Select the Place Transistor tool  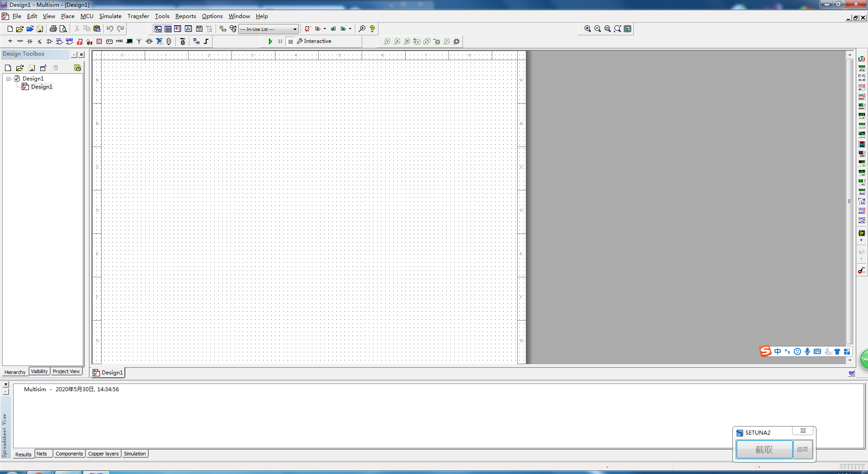tap(39, 41)
